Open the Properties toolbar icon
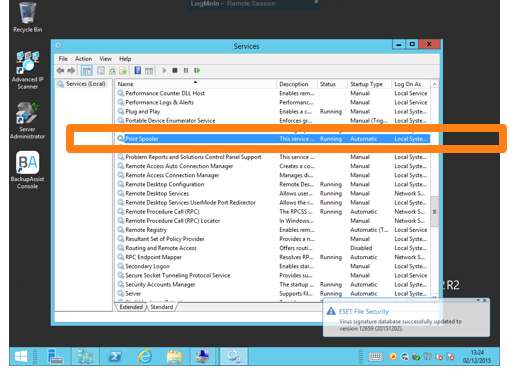This screenshot has width=523, height=373. click(101, 70)
